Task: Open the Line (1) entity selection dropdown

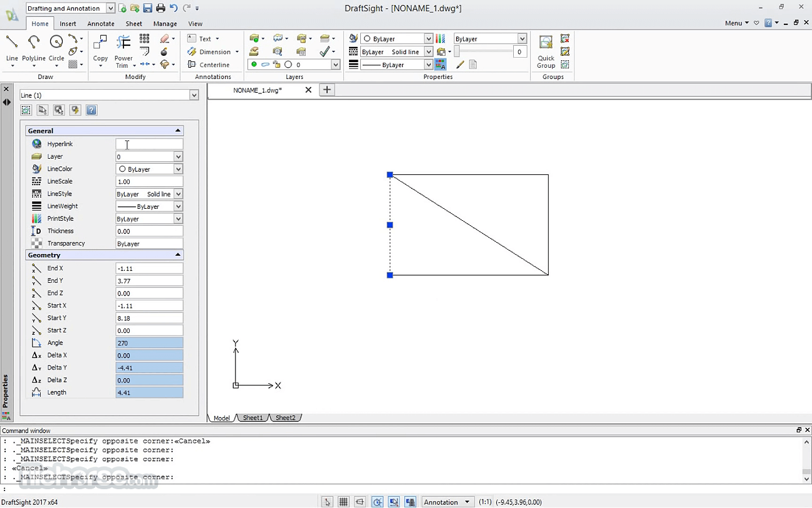Action: [194, 95]
